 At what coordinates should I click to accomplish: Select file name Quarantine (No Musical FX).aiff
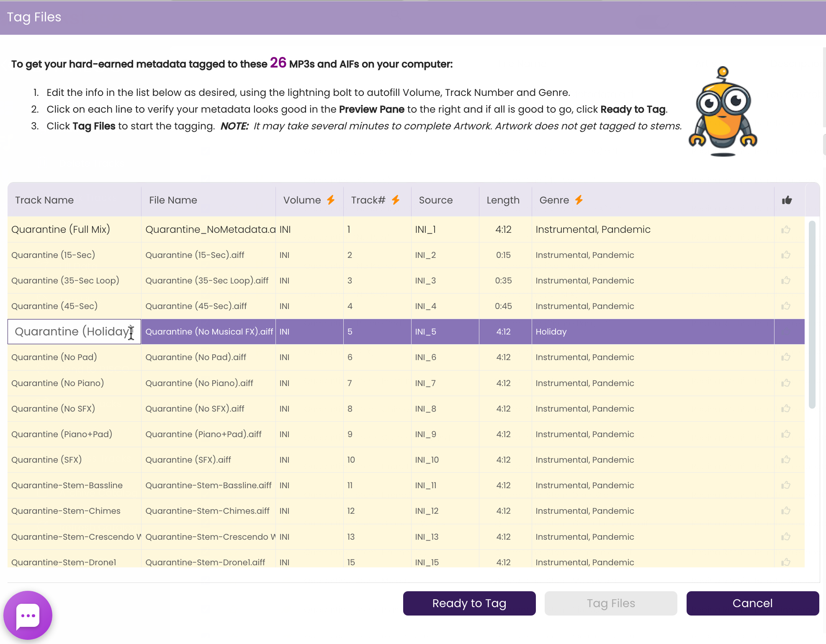click(208, 332)
